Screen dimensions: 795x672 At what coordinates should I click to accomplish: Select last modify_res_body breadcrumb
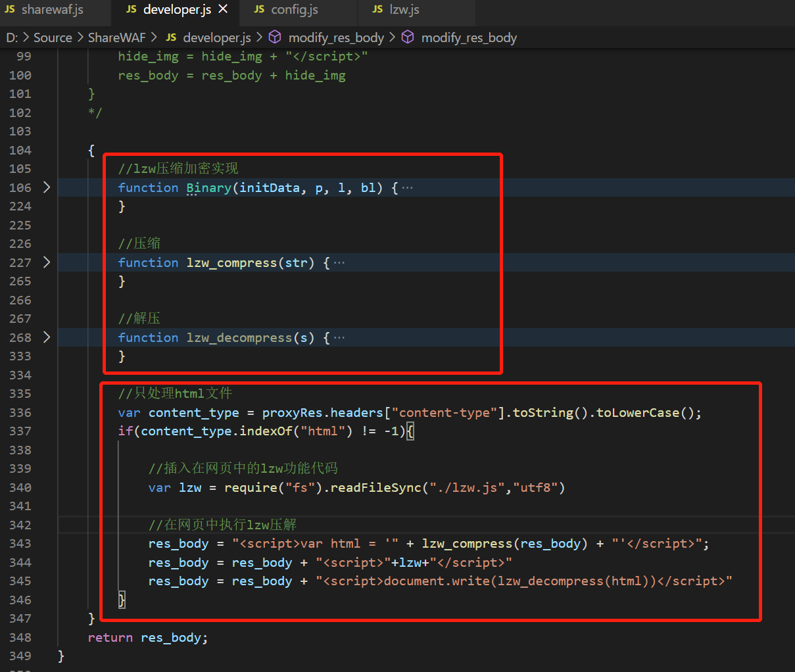point(469,37)
